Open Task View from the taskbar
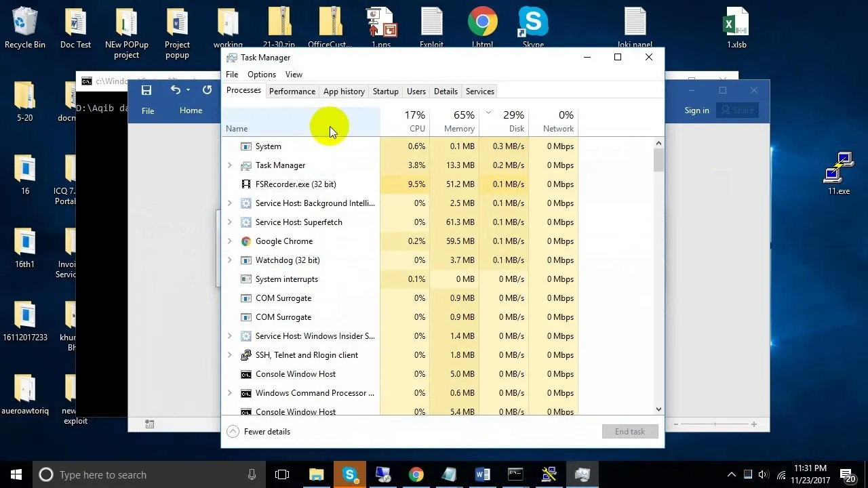The image size is (868, 488). coord(282,474)
